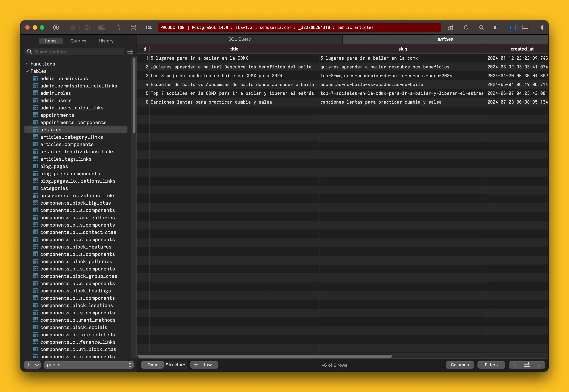Open search using the magnifier icon
The image size is (569, 392).
[481, 27]
